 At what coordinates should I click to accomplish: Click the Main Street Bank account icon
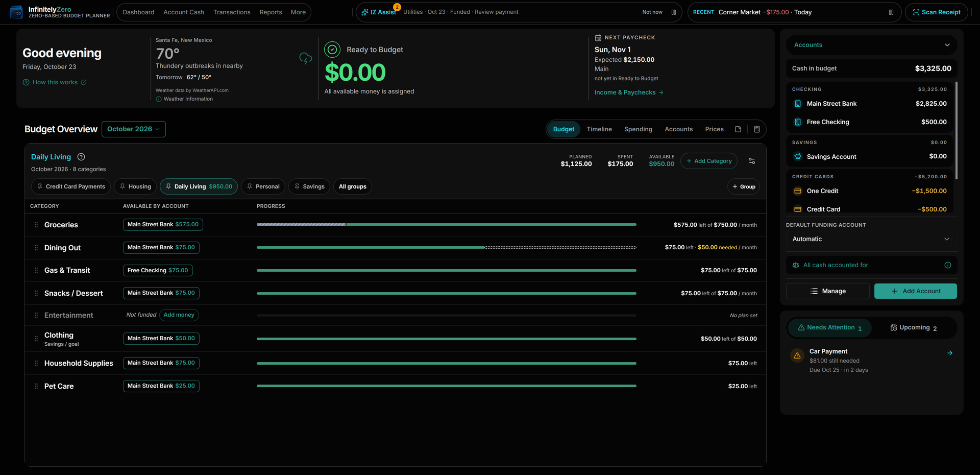798,104
